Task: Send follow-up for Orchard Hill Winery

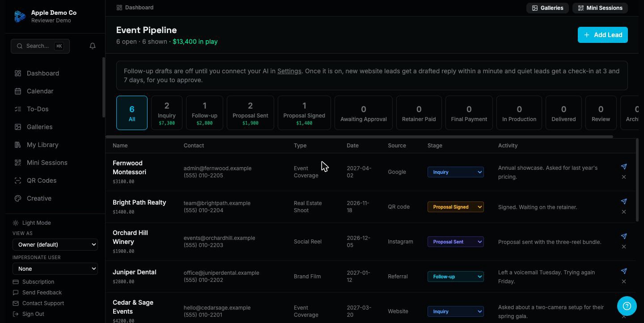Action: (x=624, y=236)
